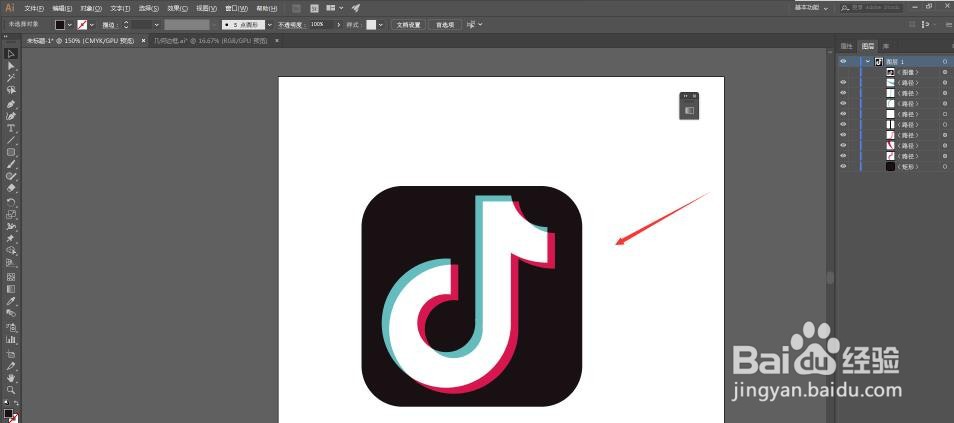
Task: Close the 未标题-1 document tab
Action: click(144, 41)
